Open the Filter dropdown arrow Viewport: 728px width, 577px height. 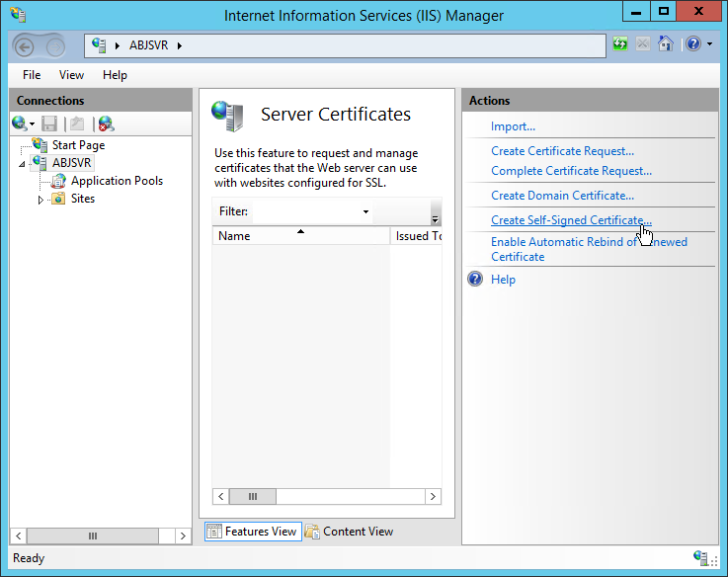[x=365, y=211]
